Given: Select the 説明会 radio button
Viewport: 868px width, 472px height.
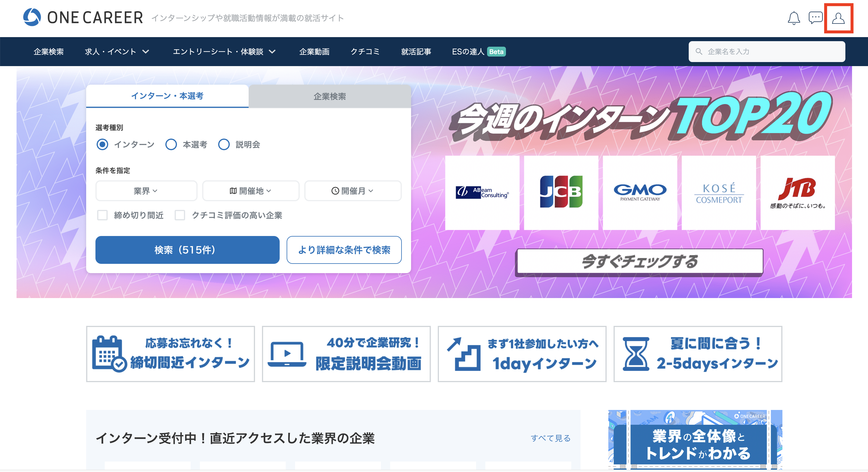Looking at the screenshot, I should tap(224, 144).
